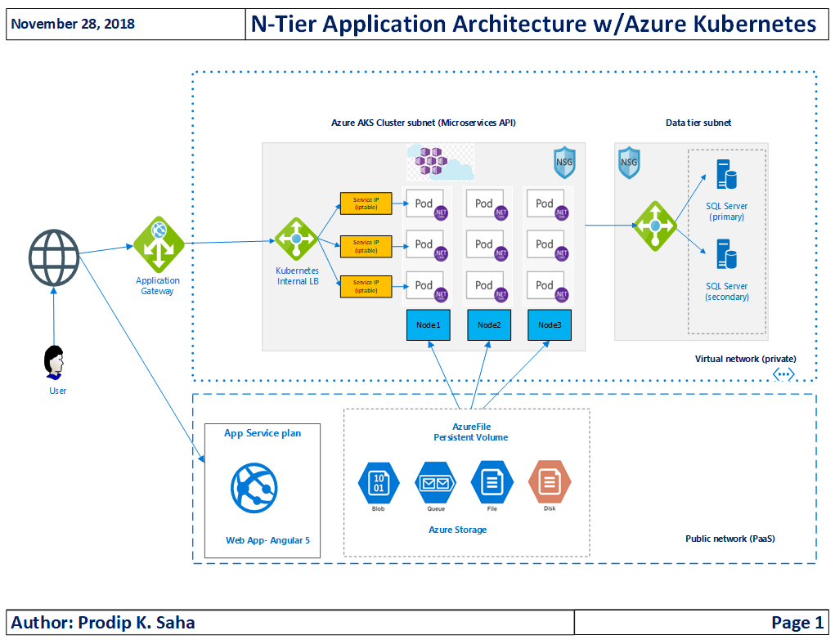Image resolution: width=835 pixels, height=644 pixels.
Task: Click the "Blob" caption under its hexagon
Action: [378, 509]
